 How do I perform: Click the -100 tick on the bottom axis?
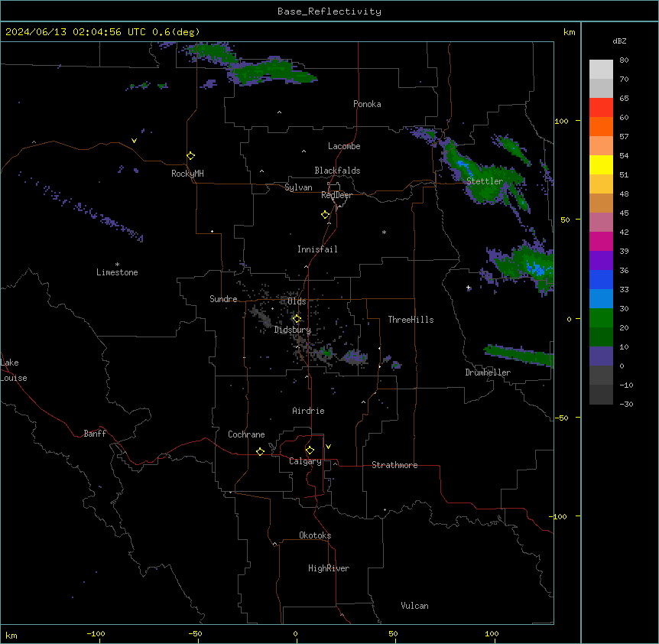coord(96,633)
